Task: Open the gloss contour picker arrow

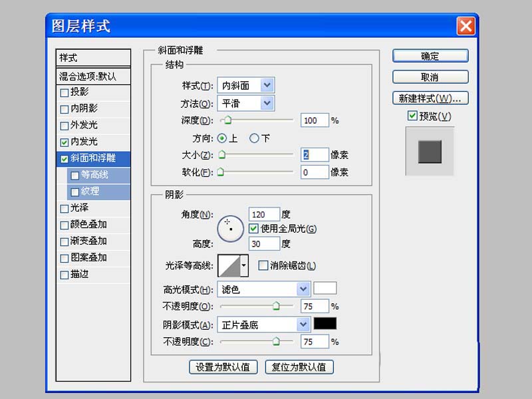Action: tap(244, 265)
